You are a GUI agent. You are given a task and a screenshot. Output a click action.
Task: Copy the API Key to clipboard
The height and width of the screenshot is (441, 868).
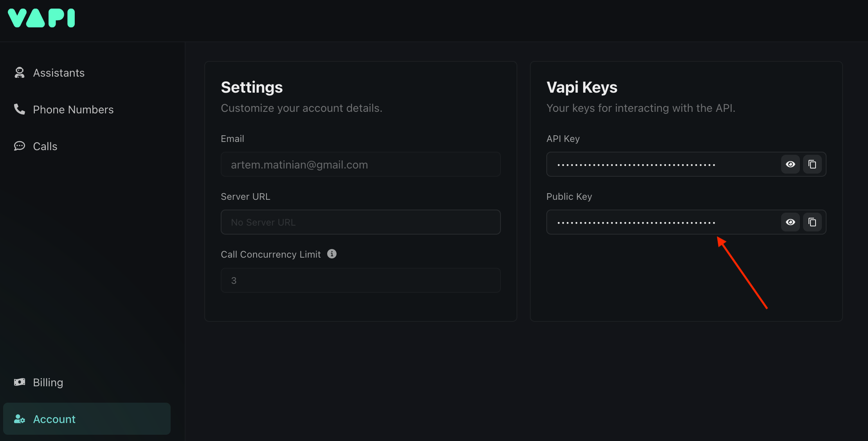(812, 164)
